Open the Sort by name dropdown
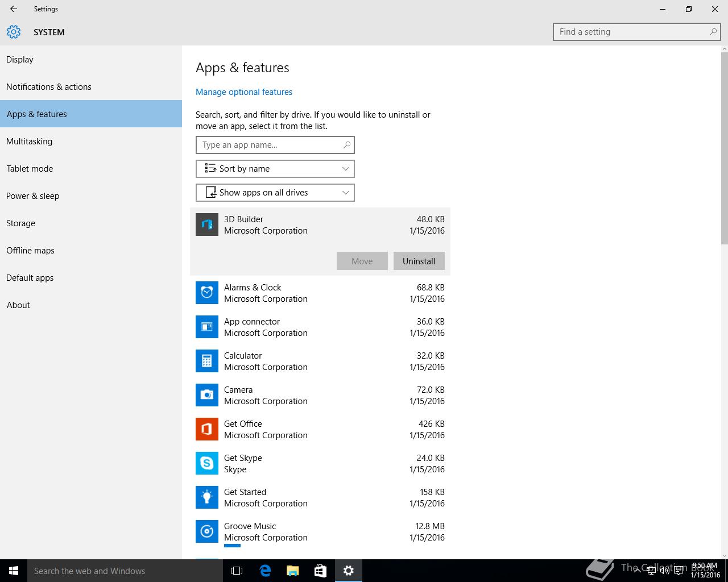Image resolution: width=728 pixels, height=582 pixels. (275, 169)
